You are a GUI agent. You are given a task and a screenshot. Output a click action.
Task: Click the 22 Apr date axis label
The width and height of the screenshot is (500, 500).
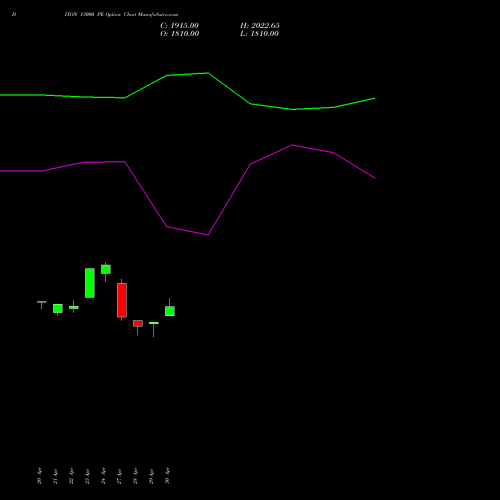tap(71, 476)
